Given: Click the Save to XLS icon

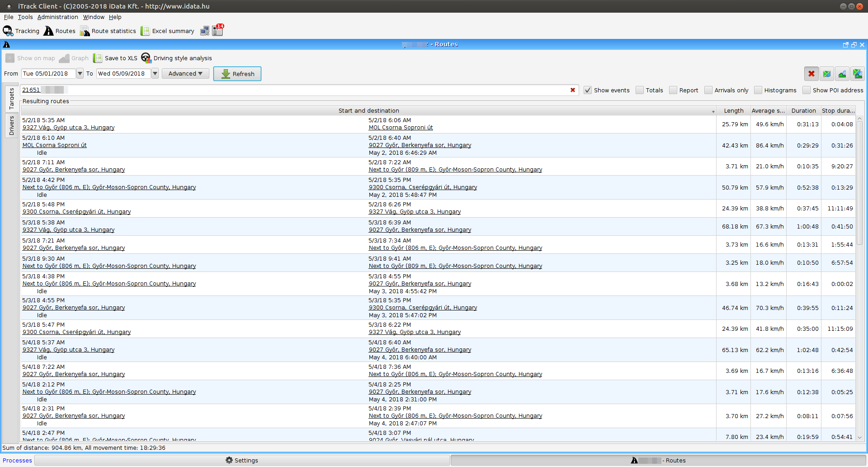Looking at the screenshot, I should 98,58.
